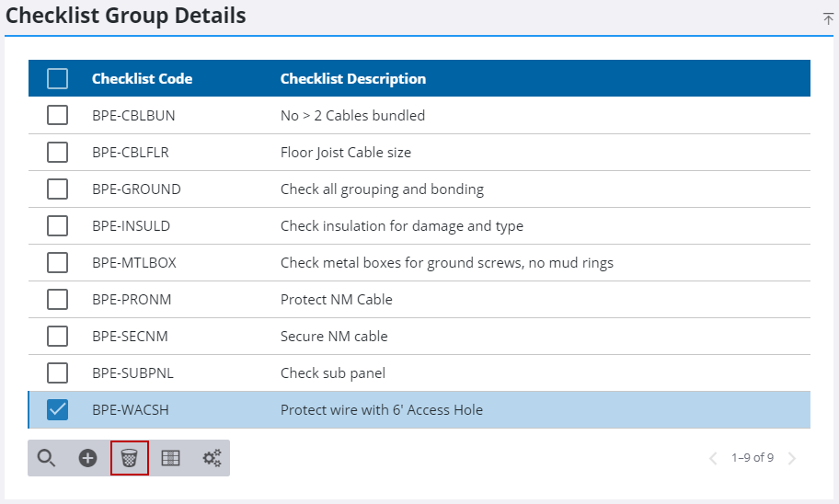839x504 pixels.
Task: Open the gears settings icon
Action: click(x=212, y=458)
